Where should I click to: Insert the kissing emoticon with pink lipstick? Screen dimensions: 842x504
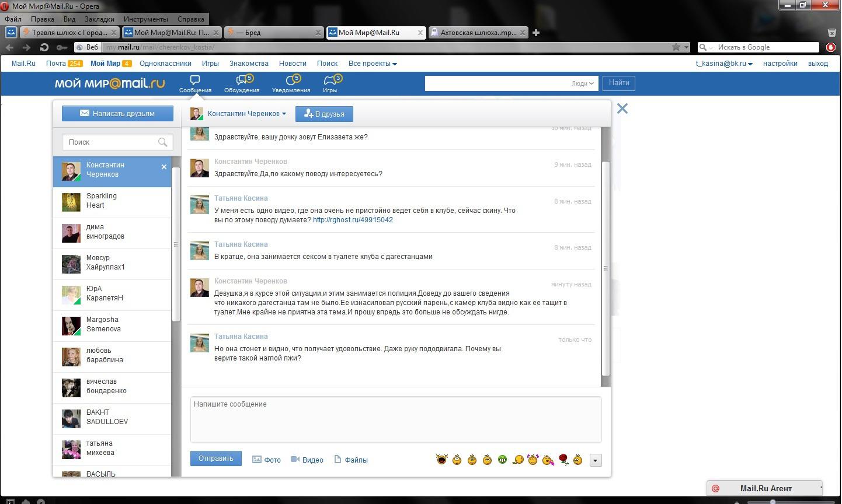pos(548,460)
